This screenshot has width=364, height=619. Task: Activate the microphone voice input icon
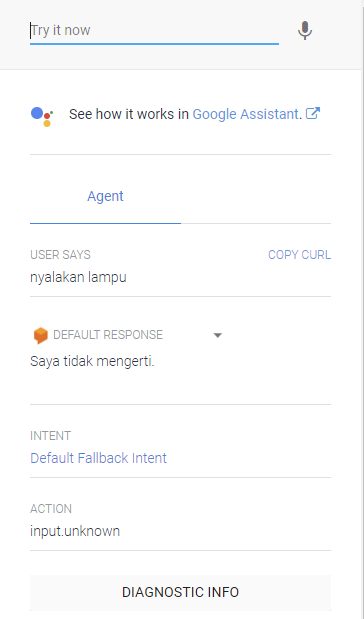(305, 30)
